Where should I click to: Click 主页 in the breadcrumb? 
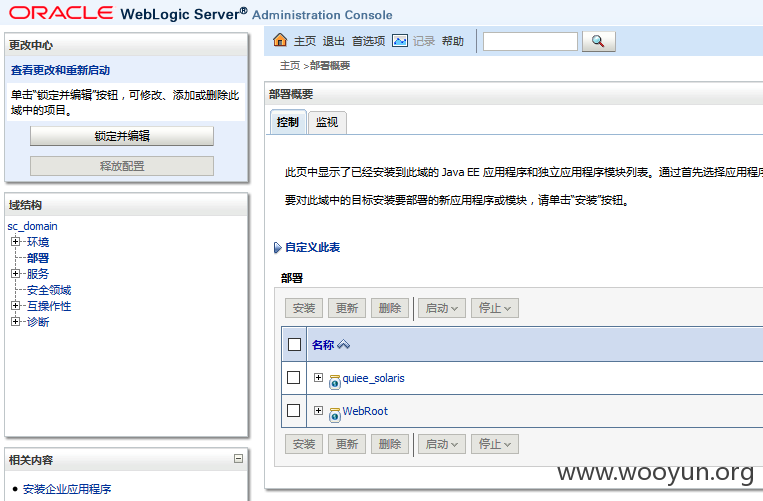coord(290,65)
